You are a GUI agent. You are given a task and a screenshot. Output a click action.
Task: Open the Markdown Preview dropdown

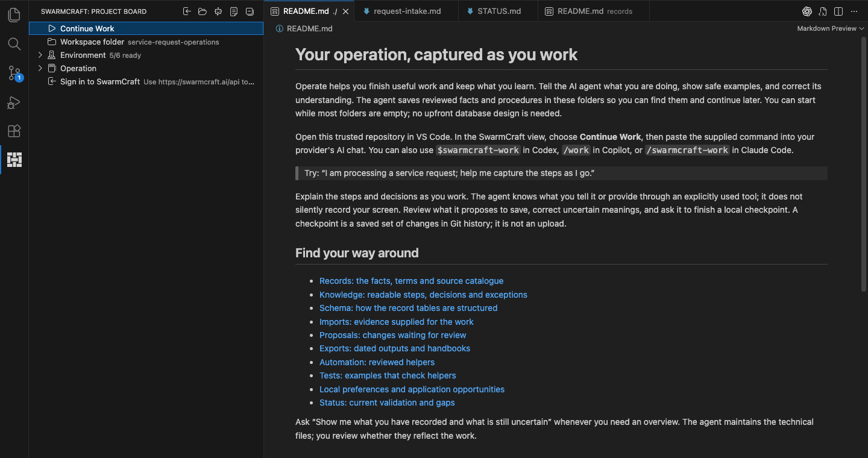[831, 28]
